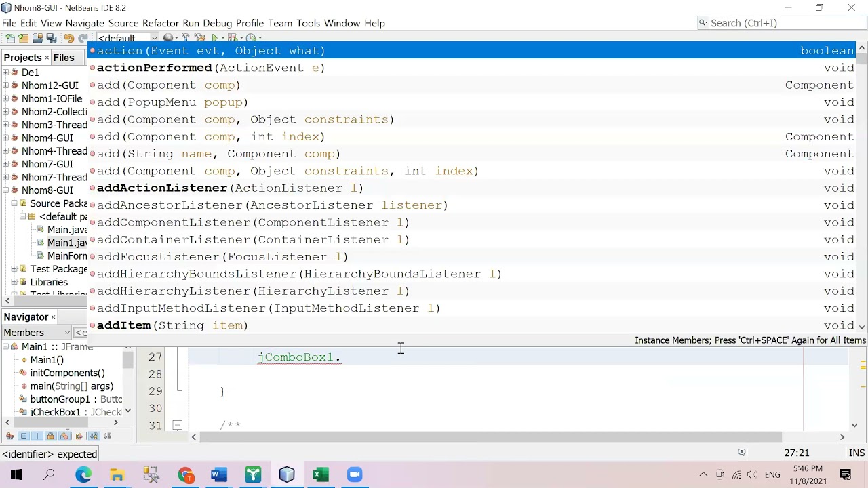Open Zoom from the taskbar
The image size is (868, 488).
coord(355,474)
